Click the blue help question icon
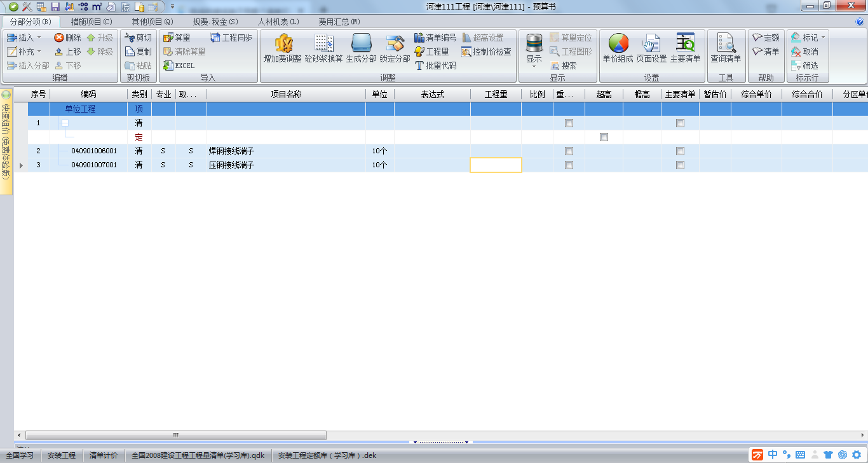868x463 pixels. click(860, 22)
